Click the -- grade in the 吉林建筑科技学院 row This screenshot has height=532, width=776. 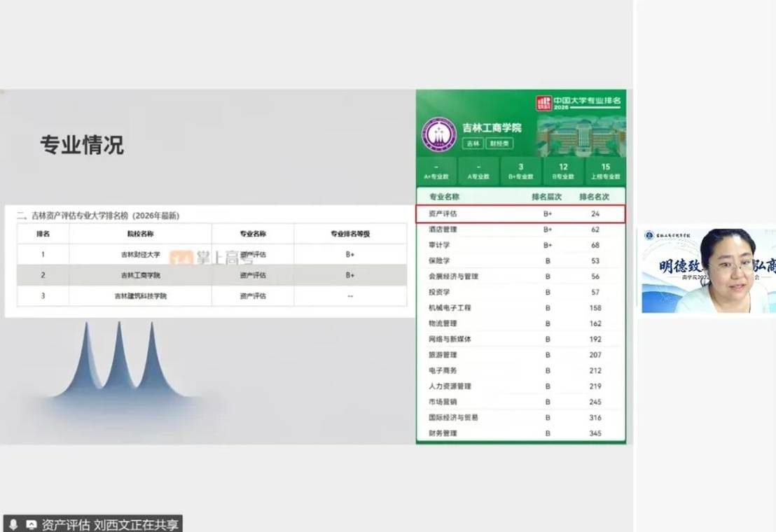click(x=350, y=296)
